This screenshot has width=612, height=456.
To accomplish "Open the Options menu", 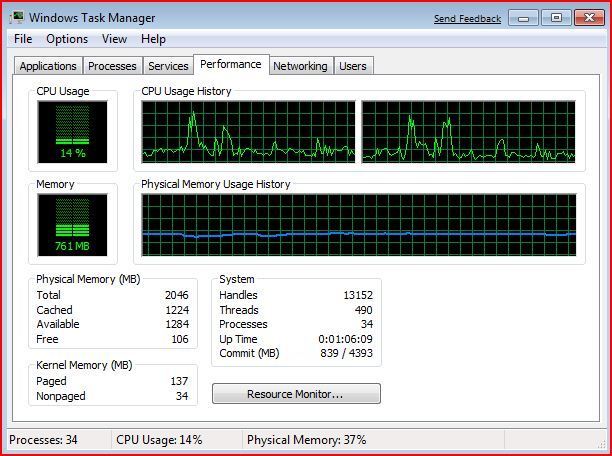I will point(67,39).
